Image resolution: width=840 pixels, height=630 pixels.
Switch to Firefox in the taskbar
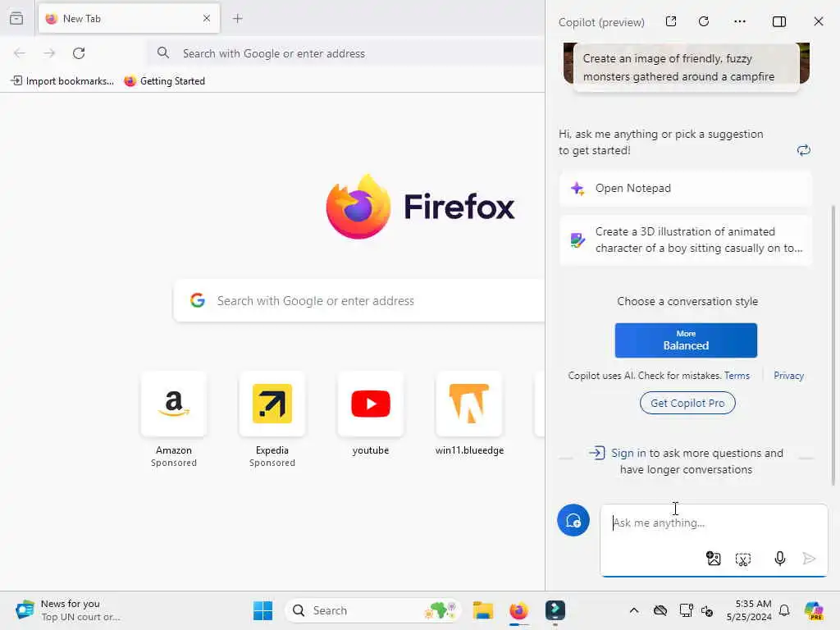click(518, 610)
